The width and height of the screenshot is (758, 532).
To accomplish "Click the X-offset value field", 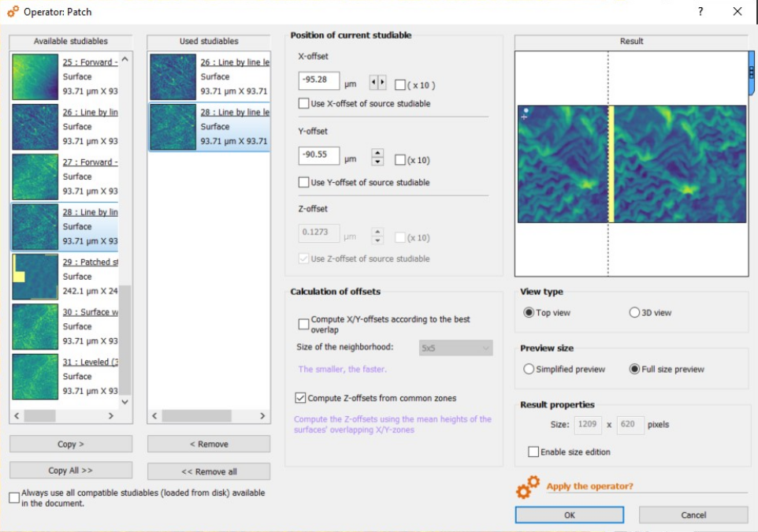I will coord(319,80).
